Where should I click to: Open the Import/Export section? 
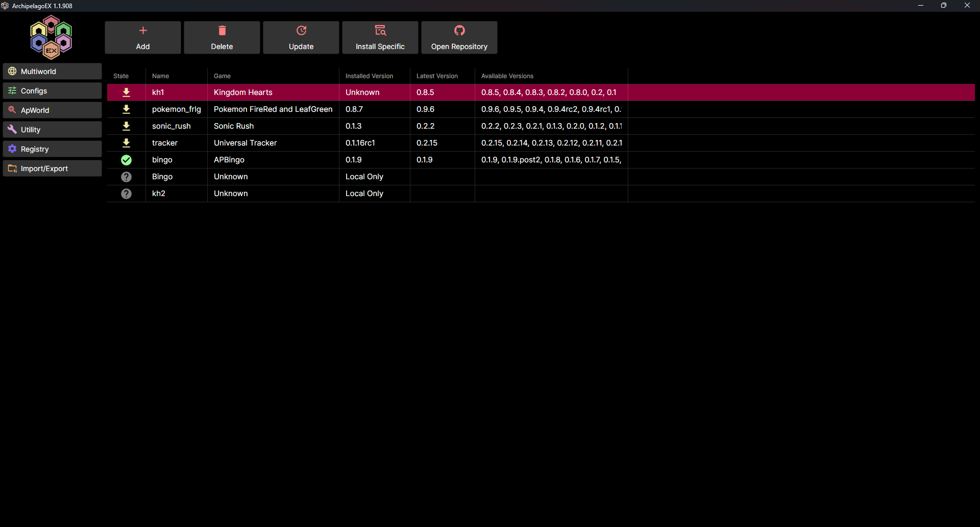(x=52, y=169)
